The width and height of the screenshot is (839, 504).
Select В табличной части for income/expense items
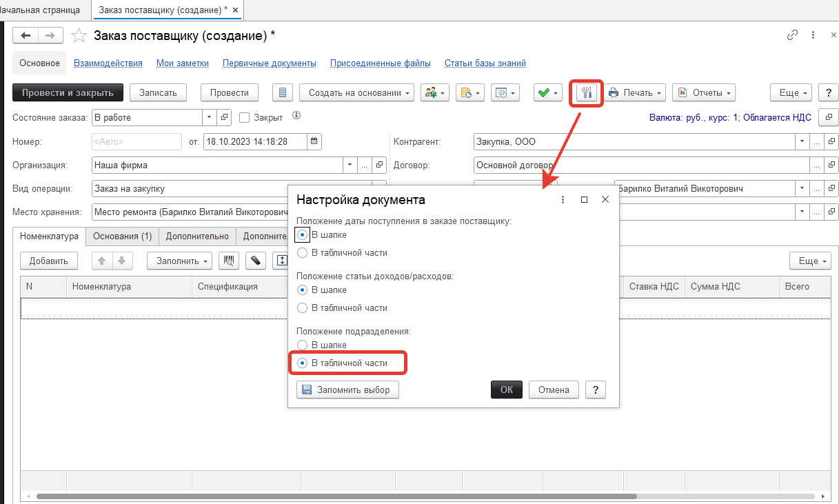301,308
